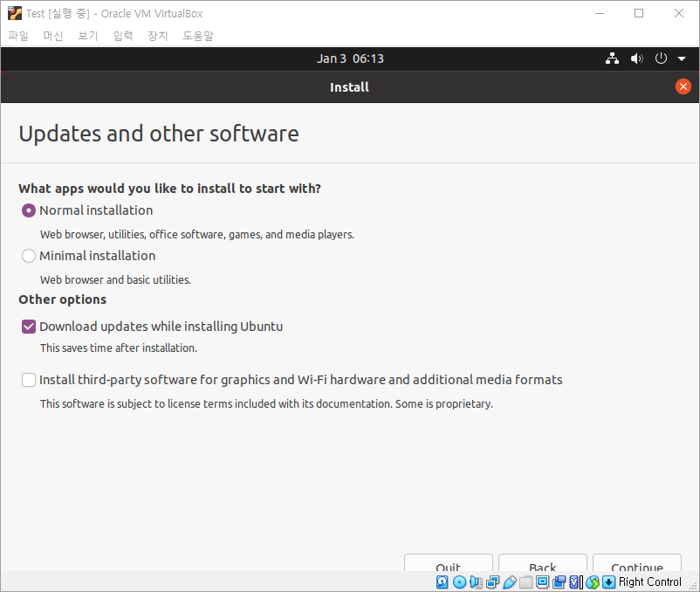The width and height of the screenshot is (700, 592).
Task: Click the VirtualBox app icon in title bar
Action: 14,13
